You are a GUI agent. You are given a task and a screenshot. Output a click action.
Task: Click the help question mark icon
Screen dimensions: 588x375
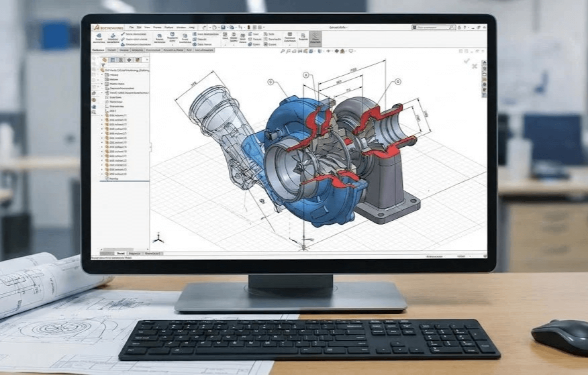(x=464, y=28)
